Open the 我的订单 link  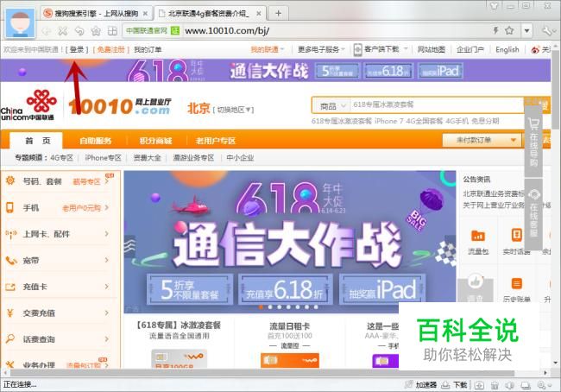pyautogui.click(x=148, y=49)
